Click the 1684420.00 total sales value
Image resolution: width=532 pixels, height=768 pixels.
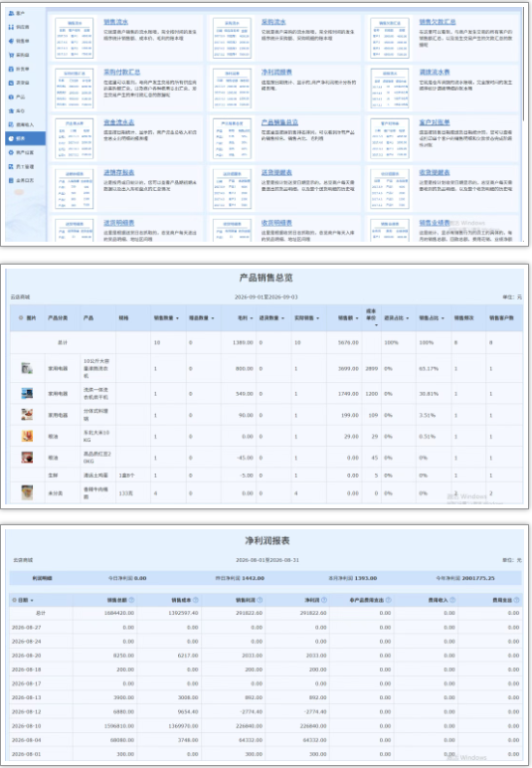(119, 613)
